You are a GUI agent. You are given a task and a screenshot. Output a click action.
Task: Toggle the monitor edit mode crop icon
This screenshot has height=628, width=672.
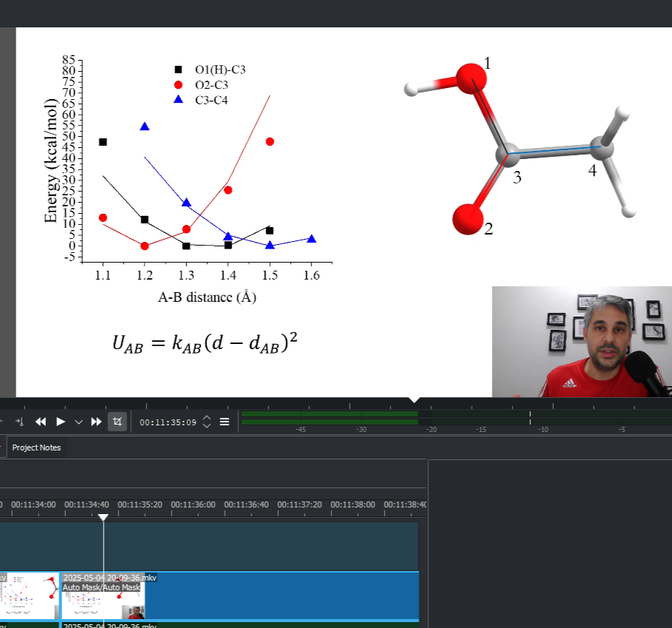coord(117,422)
